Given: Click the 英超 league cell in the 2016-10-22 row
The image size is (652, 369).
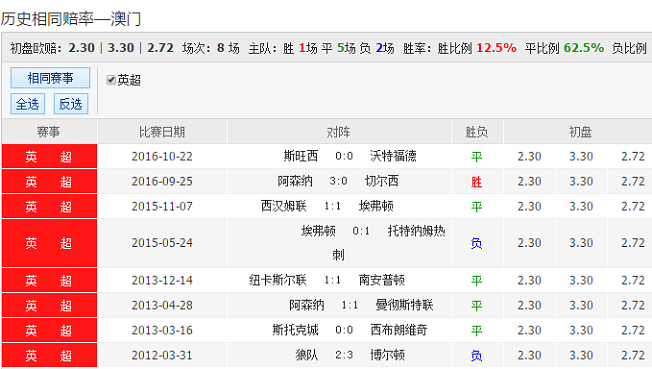Looking at the screenshot, I should click(x=49, y=156).
